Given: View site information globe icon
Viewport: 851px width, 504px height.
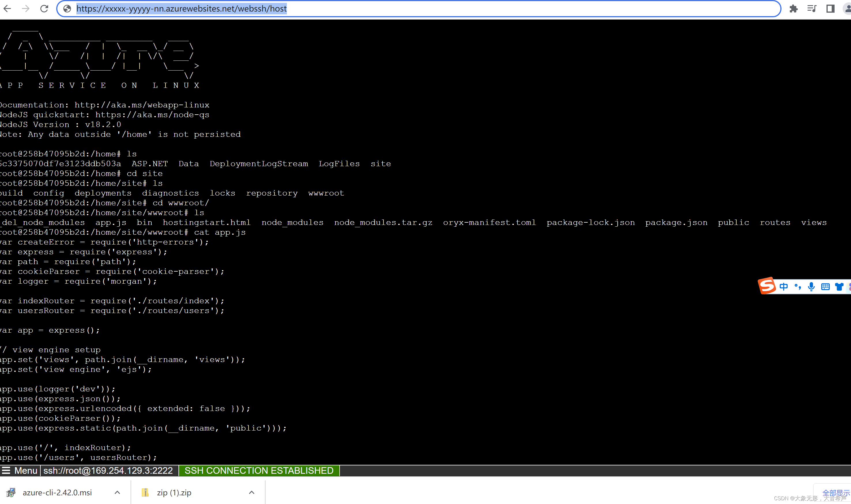Looking at the screenshot, I should pos(67,8).
